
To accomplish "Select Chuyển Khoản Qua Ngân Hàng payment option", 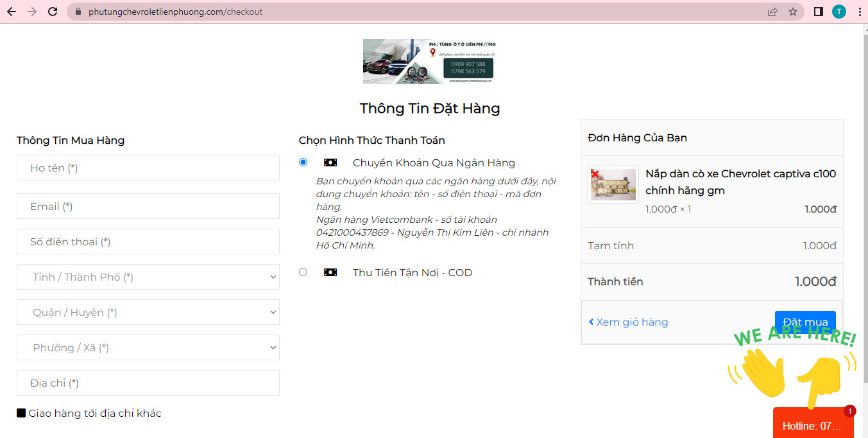I will (x=303, y=162).
